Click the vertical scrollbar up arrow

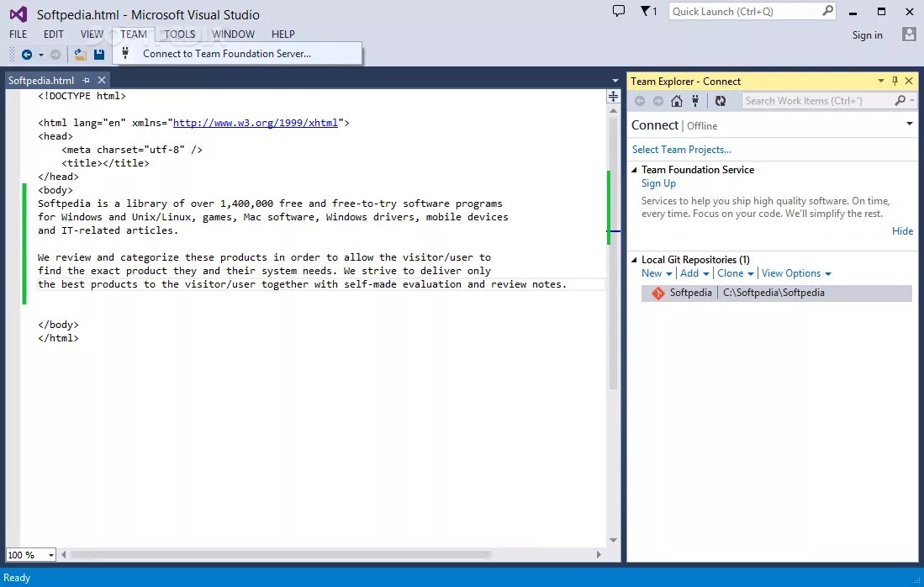pos(613,110)
